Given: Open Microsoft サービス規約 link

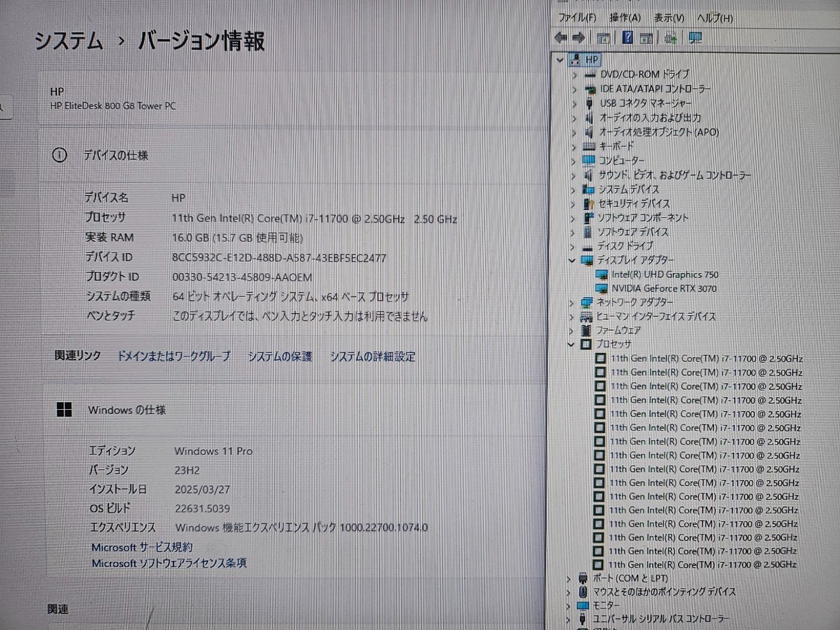Looking at the screenshot, I should 142,547.
